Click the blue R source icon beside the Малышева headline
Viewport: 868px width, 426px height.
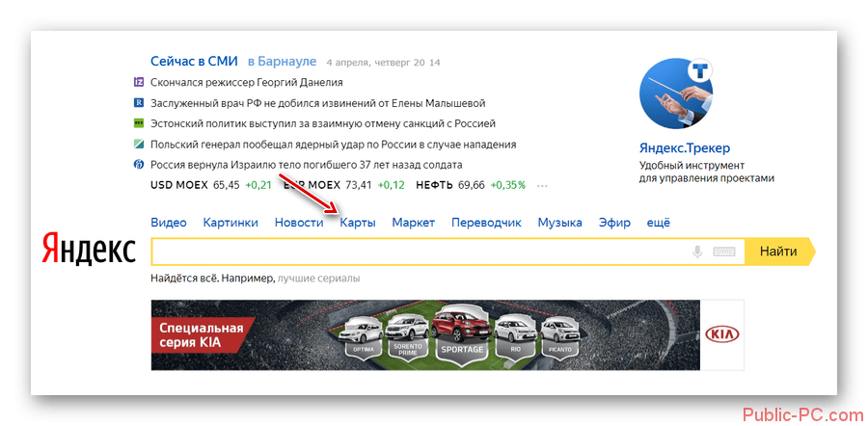pos(139,103)
